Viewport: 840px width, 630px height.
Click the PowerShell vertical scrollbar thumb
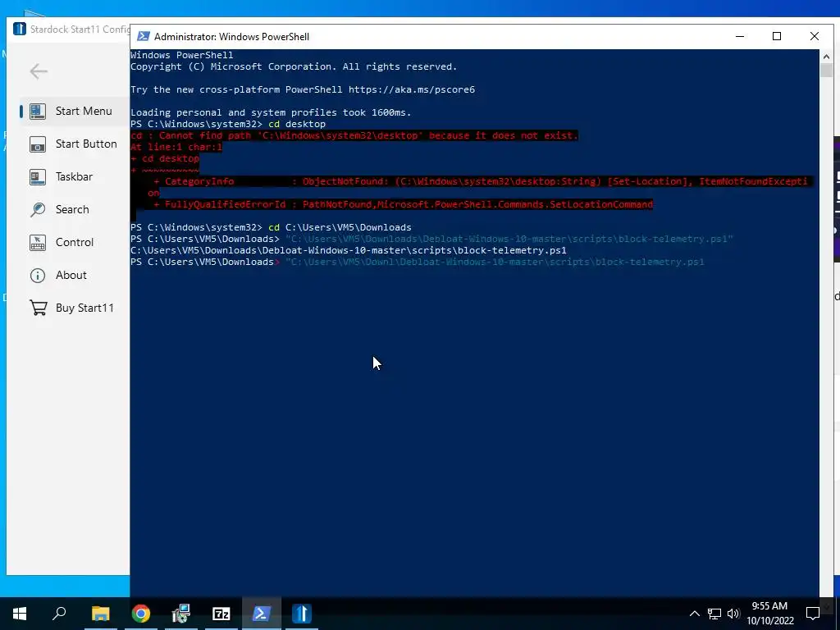click(826, 71)
